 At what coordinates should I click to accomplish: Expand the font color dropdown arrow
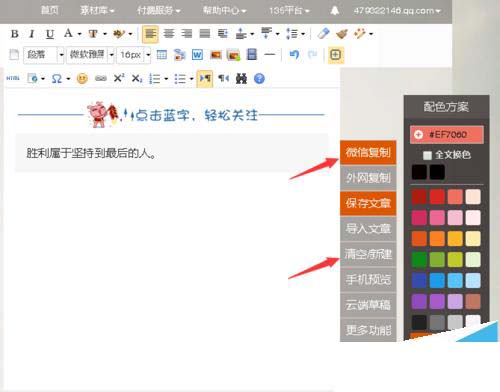tap(79, 34)
